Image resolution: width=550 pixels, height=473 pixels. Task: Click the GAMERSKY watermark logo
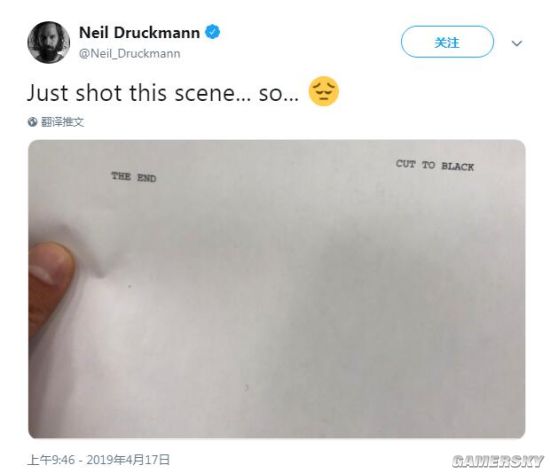(x=498, y=461)
